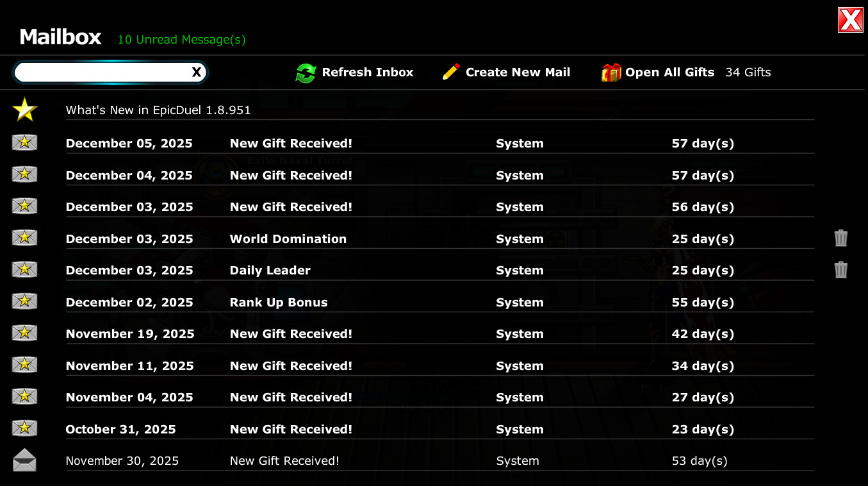Open All Gifts button
Image resolution: width=868 pixels, height=486 pixels.
669,72
